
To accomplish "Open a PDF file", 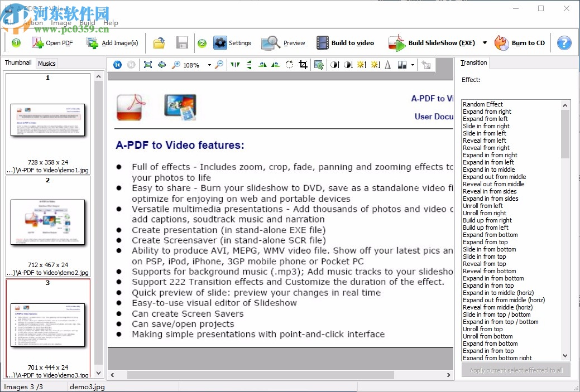I will point(52,42).
